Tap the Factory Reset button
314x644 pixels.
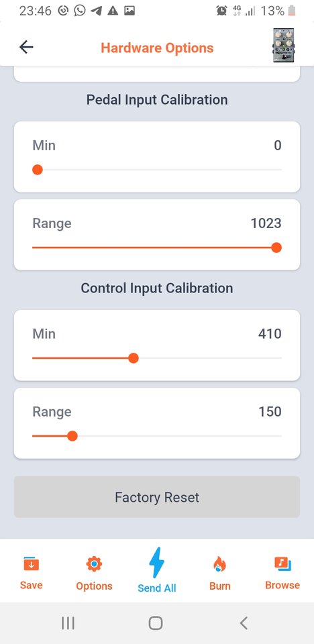(x=157, y=497)
